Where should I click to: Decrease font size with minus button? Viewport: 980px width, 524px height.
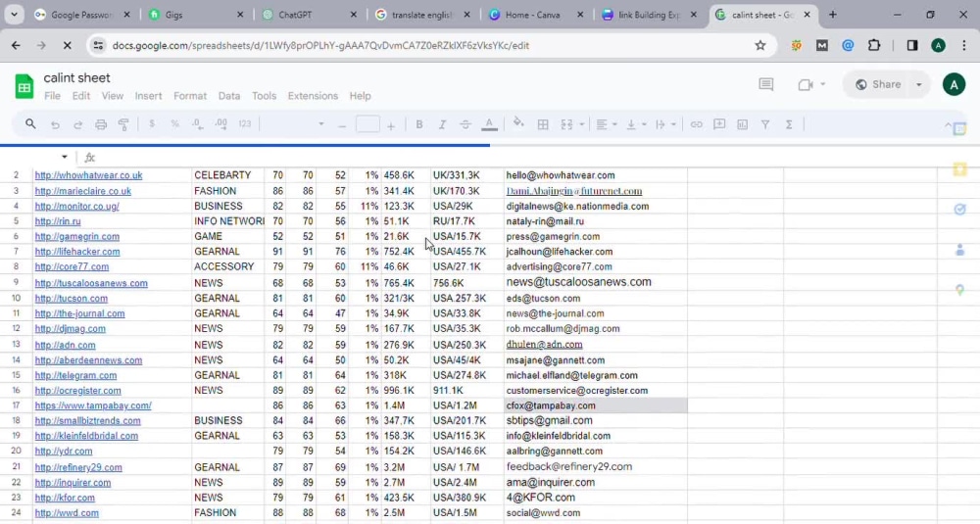342,125
